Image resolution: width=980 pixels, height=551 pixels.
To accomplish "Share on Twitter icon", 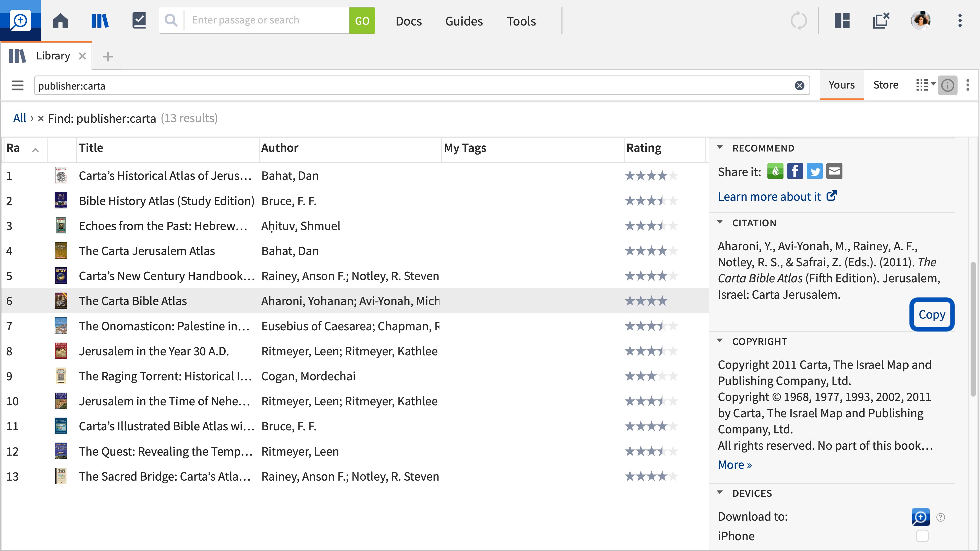I will [815, 171].
